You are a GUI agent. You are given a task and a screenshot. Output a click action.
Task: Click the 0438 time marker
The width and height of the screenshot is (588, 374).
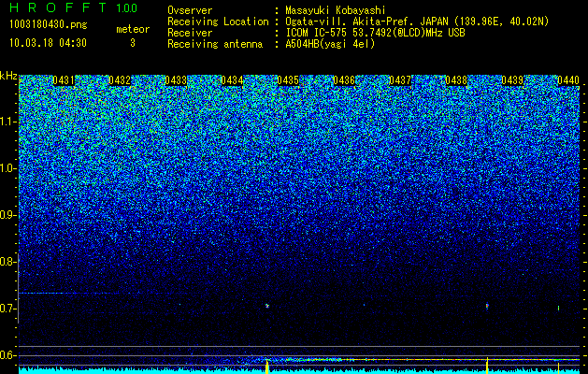point(456,80)
